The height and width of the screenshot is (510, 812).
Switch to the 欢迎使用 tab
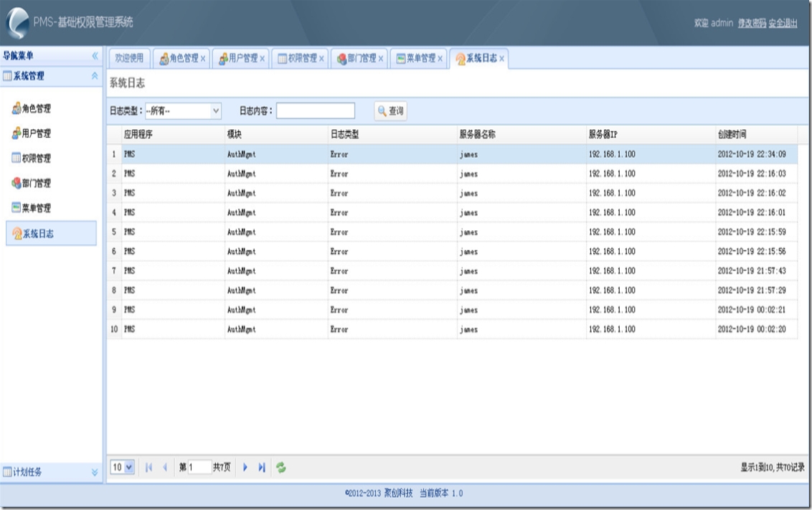(129, 59)
